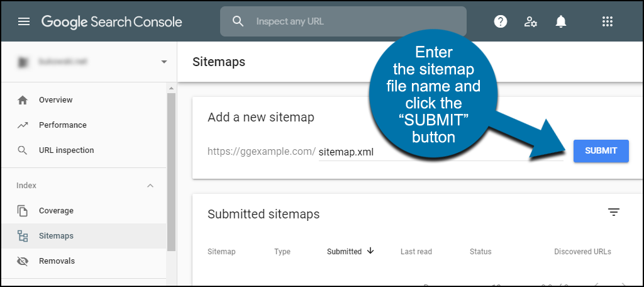Sort by the Submitted column header
The width and height of the screenshot is (644, 287).
click(344, 252)
